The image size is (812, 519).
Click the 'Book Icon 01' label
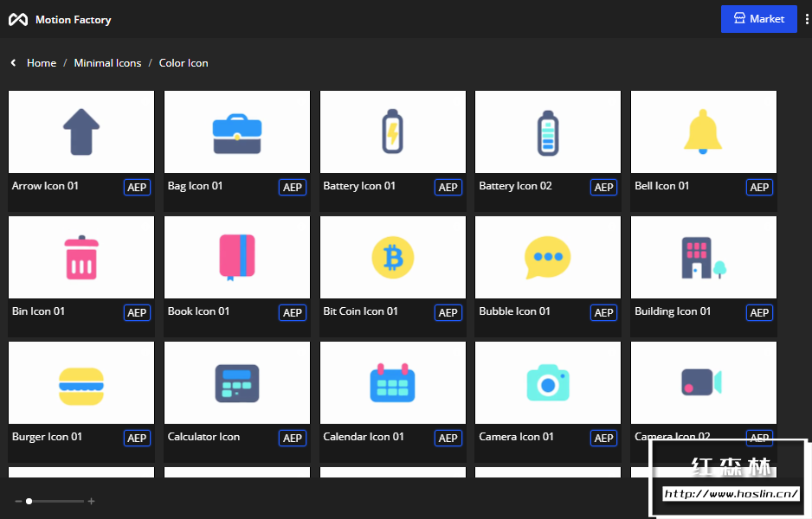[198, 311]
